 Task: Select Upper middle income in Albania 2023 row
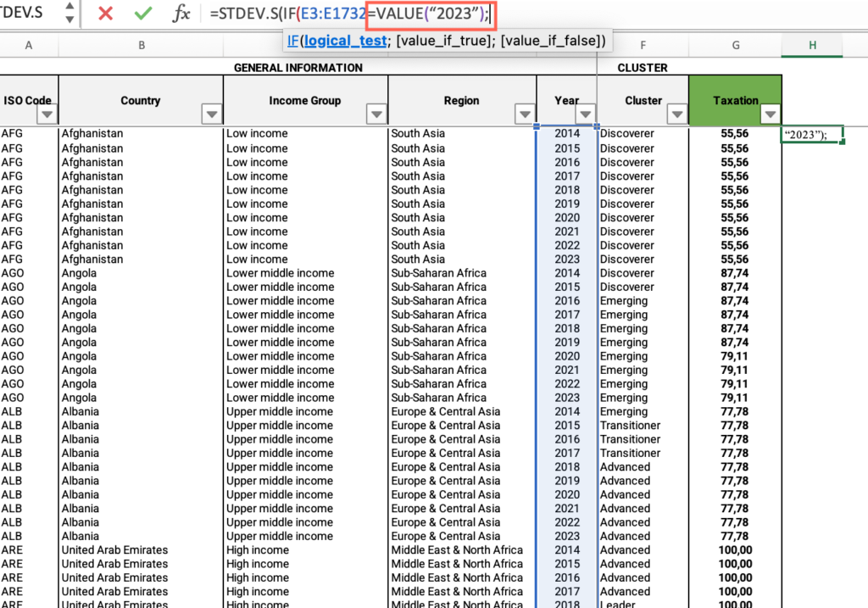tap(305, 536)
